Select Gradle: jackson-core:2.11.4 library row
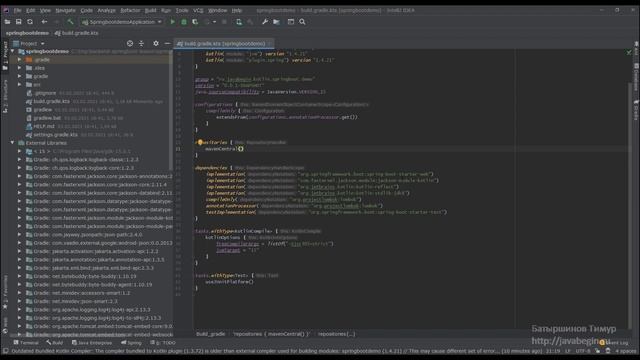The image size is (640, 360). 100,184
